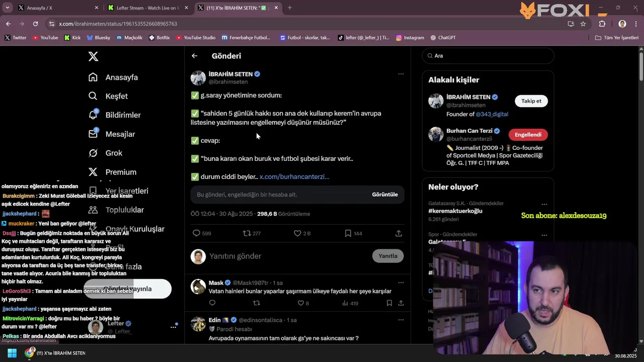The height and width of the screenshot is (362, 644).
Task: Switch to Lefter Stream browser tab
Action: pyautogui.click(x=146, y=8)
